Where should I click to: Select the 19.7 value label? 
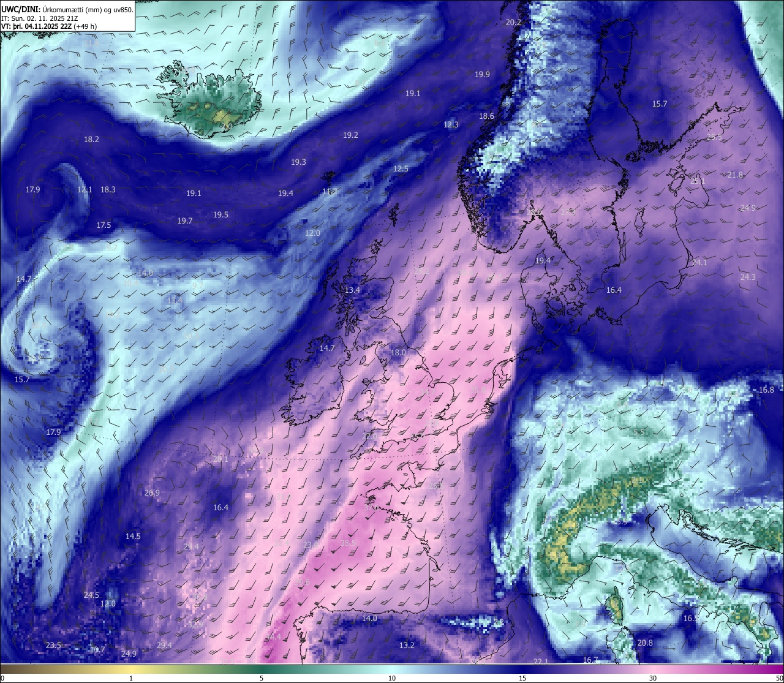tap(185, 221)
